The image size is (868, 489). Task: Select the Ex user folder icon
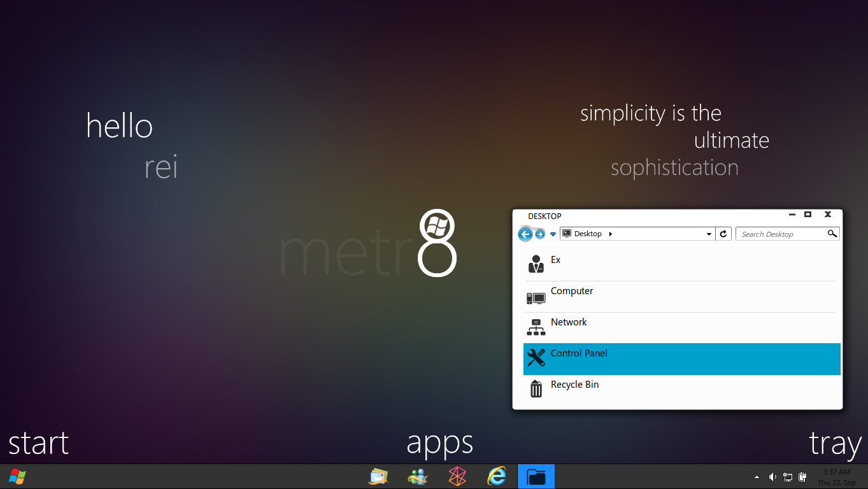click(536, 264)
